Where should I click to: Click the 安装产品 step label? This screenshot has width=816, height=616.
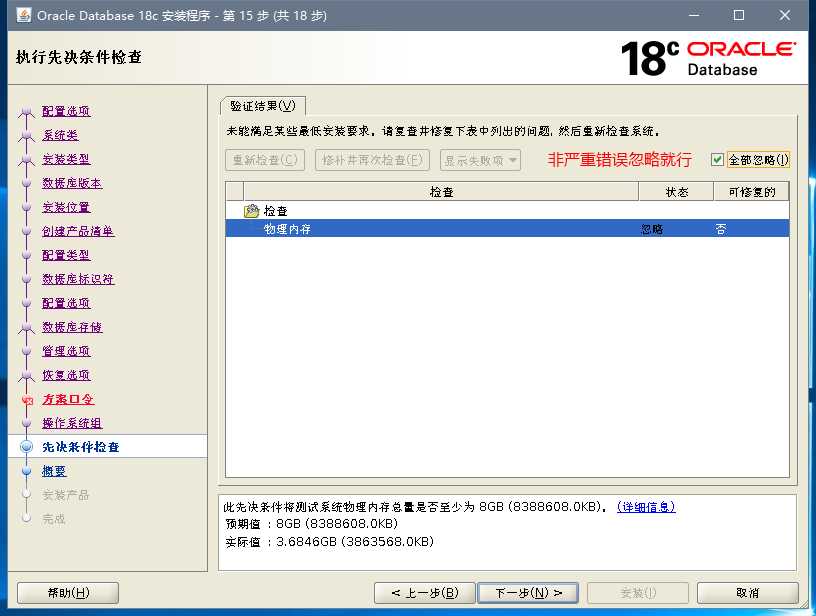click(66, 495)
